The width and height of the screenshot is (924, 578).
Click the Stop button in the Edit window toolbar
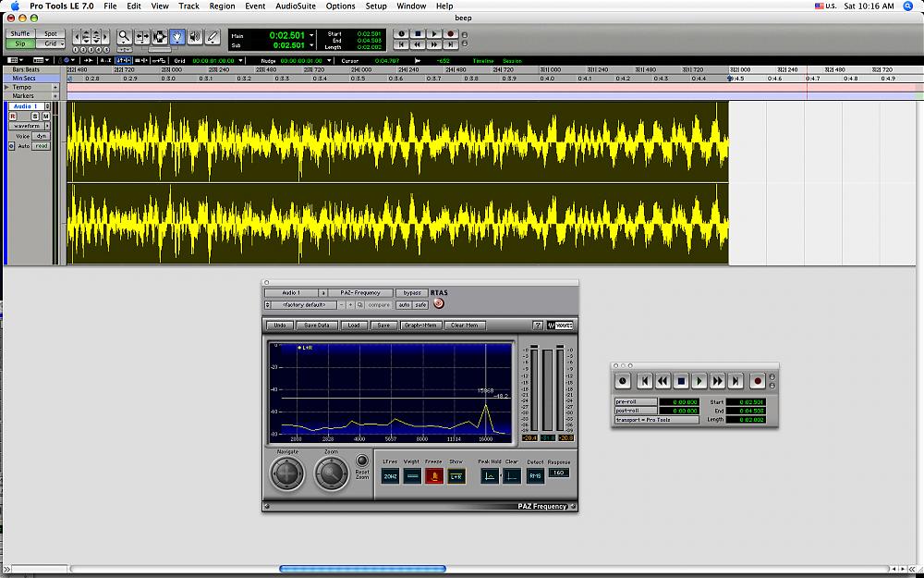(x=418, y=34)
